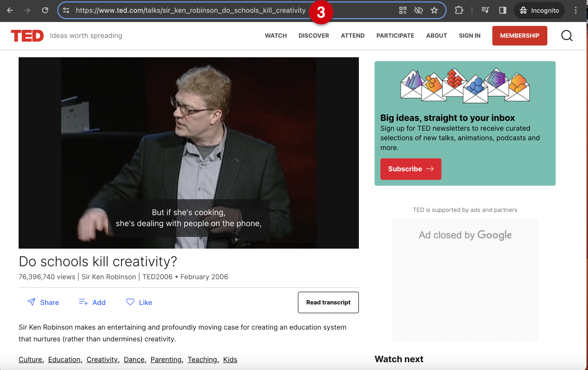Viewport: 588px width, 370px height.
Task: Click the browser forward arrow
Action: click(27, 10)
